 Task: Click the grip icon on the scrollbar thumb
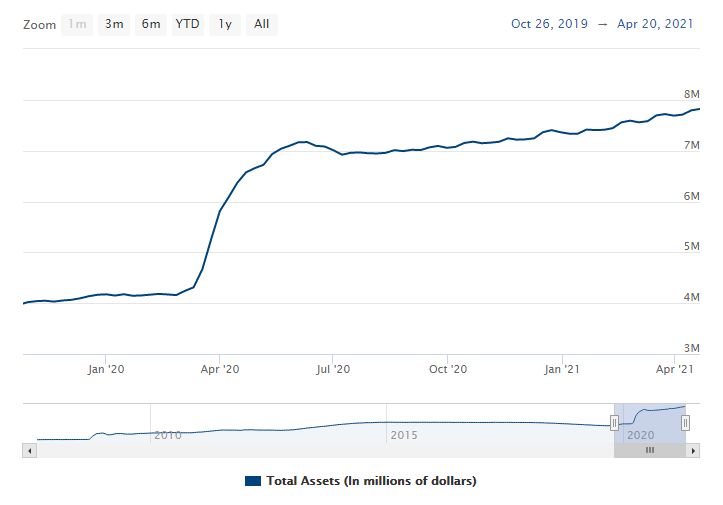point(649,450)
